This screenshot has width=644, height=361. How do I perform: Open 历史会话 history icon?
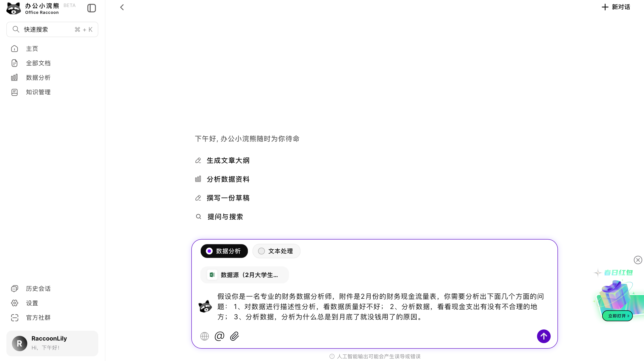tap(14, 289)
